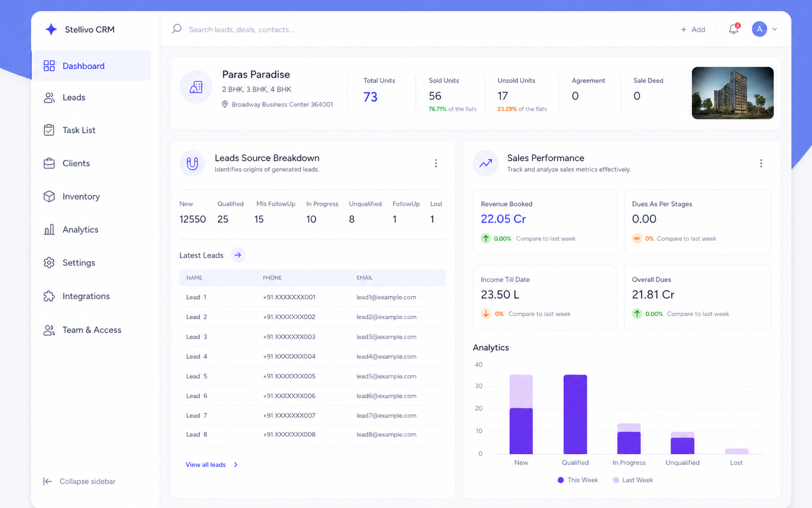Click the Analytics bar chart icon
Image resolution: width=812 pixels, height=508 pixels.
pos(49,229)
